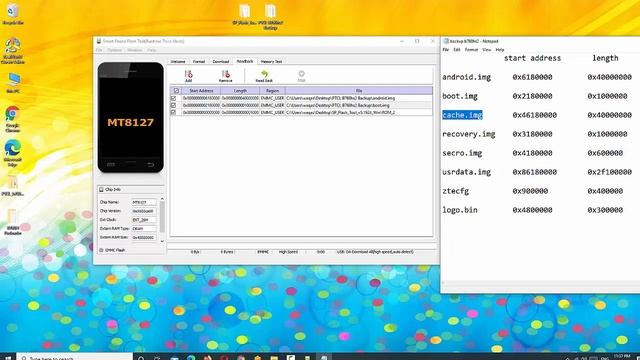Toggle checkbox for ROM_2 row

tap(173, 112)
